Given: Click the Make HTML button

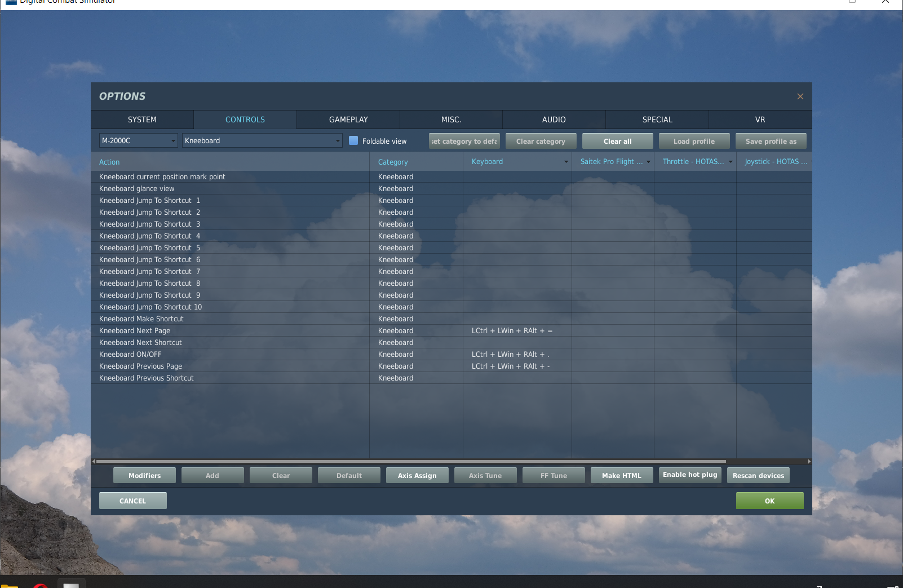Looking at the screenshot, I should click(x=622, y=475).
